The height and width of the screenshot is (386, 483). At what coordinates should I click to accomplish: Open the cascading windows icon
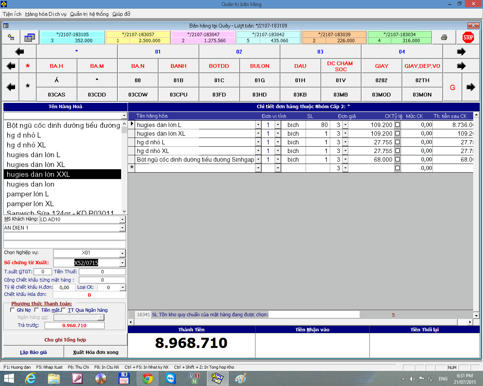30,37
